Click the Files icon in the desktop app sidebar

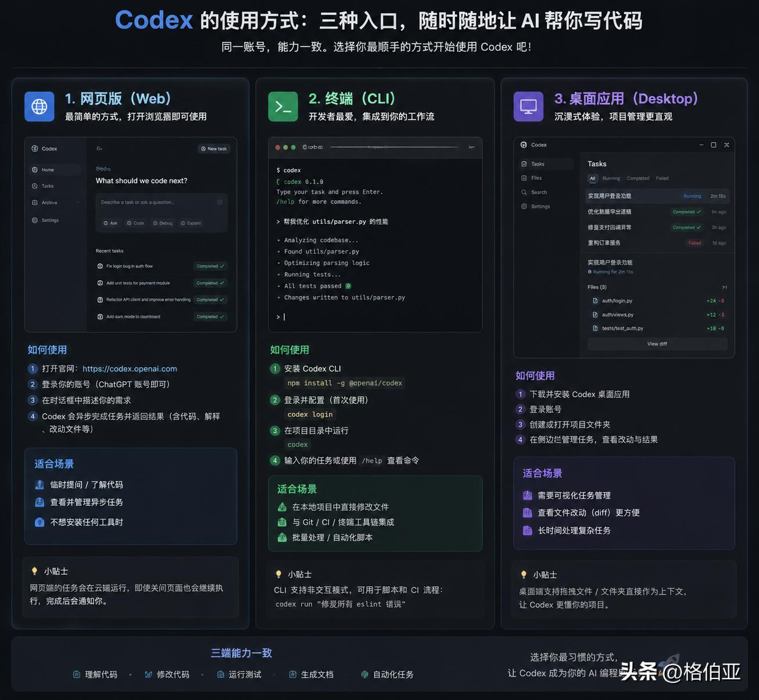click(524, 178)
